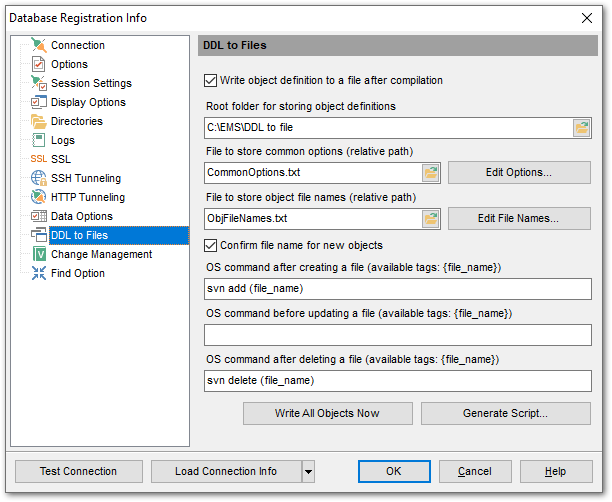The width and height of the screenshot is (612, 502).
Task: Open Display Options page
Action: (88, 102)
